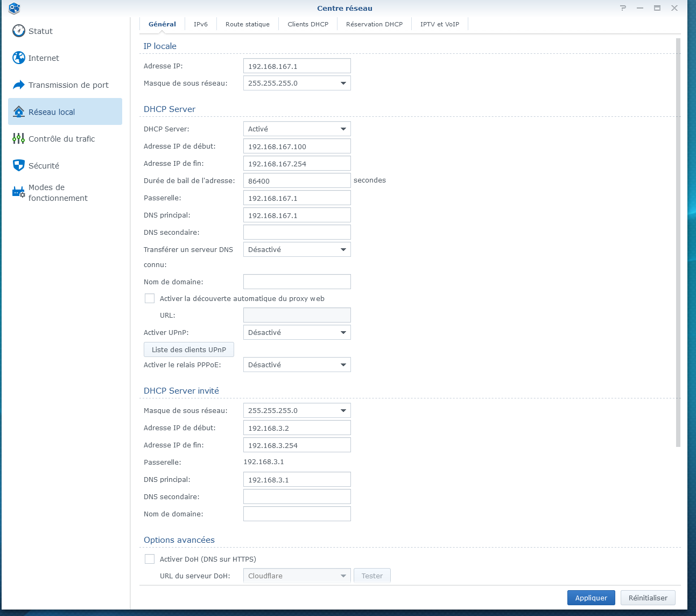Image resolution: width=696 pixels, height=616 pixels.
Task: Expand the Activer le relais PPPoE dropdown
Action: click(x=297, y=365)
